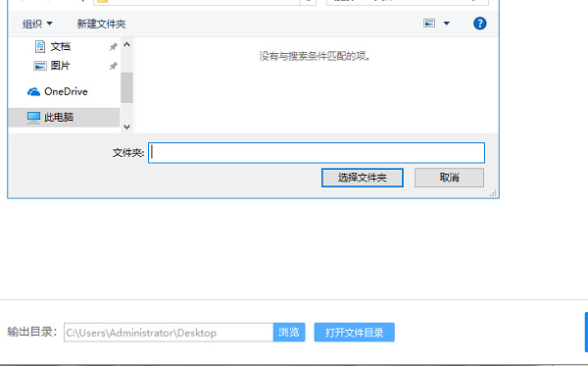The height and width of the screenshot is (366, 588).
Task: Click the dialog resize grip corner
Action: (x=494, y=193)
